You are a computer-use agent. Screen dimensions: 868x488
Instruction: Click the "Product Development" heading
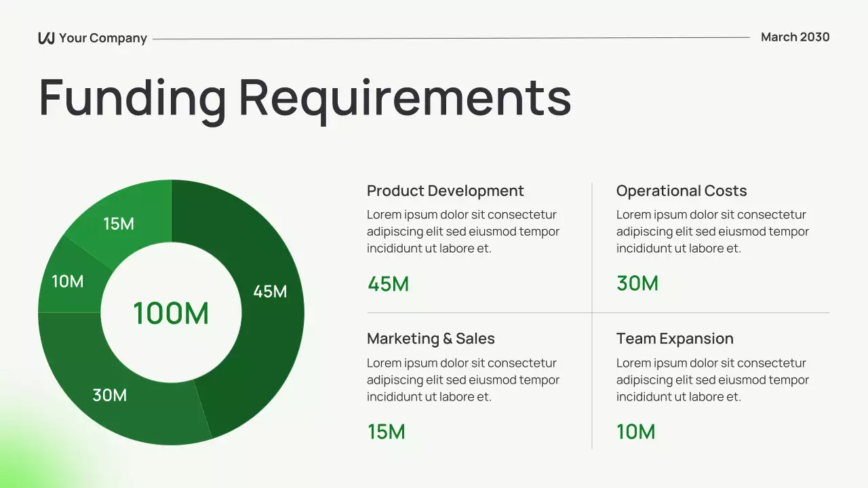click(x=445, y=190)
